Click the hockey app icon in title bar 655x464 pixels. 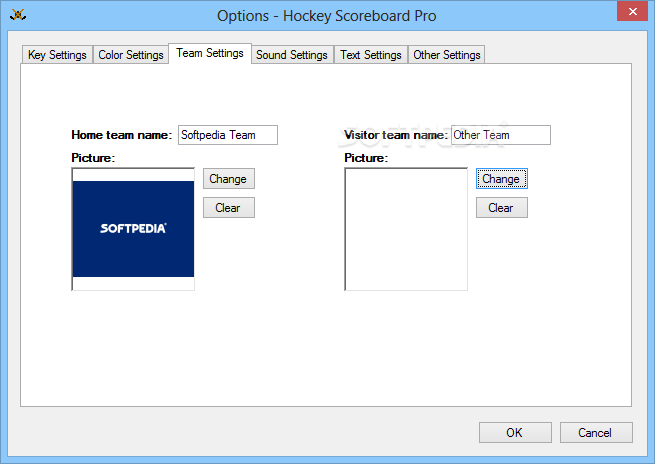point(18,16)
